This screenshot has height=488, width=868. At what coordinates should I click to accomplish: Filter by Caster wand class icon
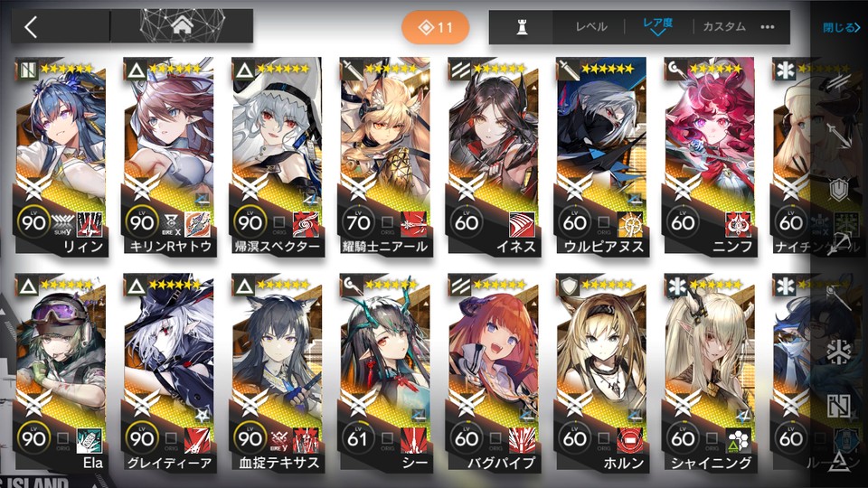[x=839, y=298]
